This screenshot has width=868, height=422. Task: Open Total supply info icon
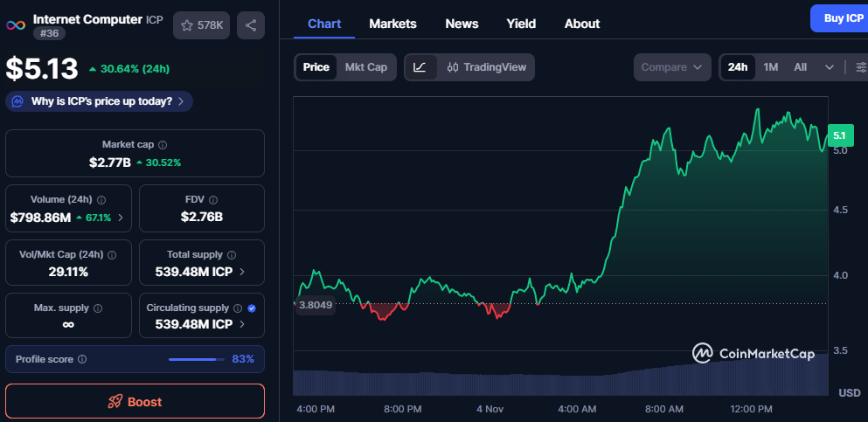coord(232,255)
